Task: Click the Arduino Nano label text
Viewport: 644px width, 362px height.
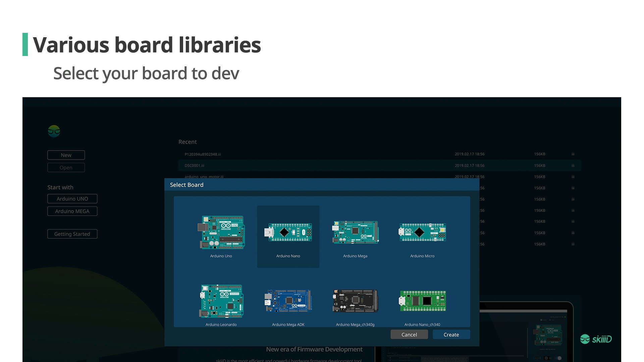Action: pyautogui.click(x=288, y=256)
